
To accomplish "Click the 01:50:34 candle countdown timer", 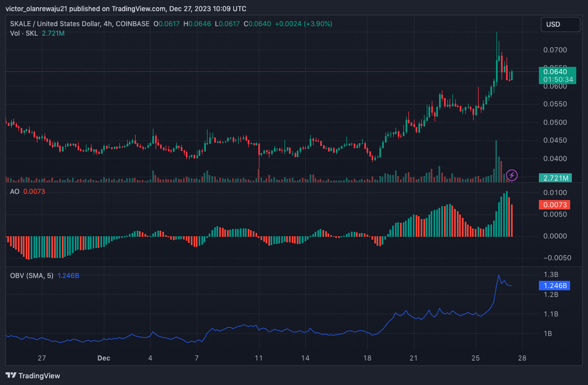I will pyautogui.click(x=558, y=80).
